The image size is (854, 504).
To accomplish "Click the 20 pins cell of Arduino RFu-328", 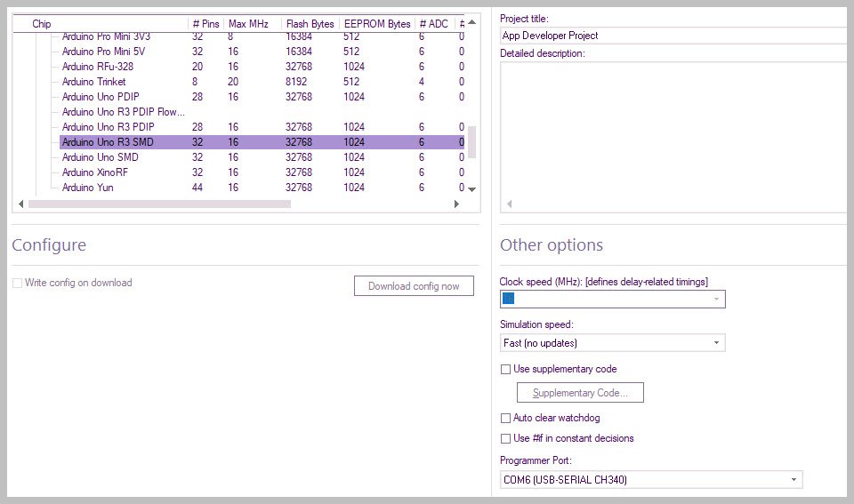I will tap(197, 67).
